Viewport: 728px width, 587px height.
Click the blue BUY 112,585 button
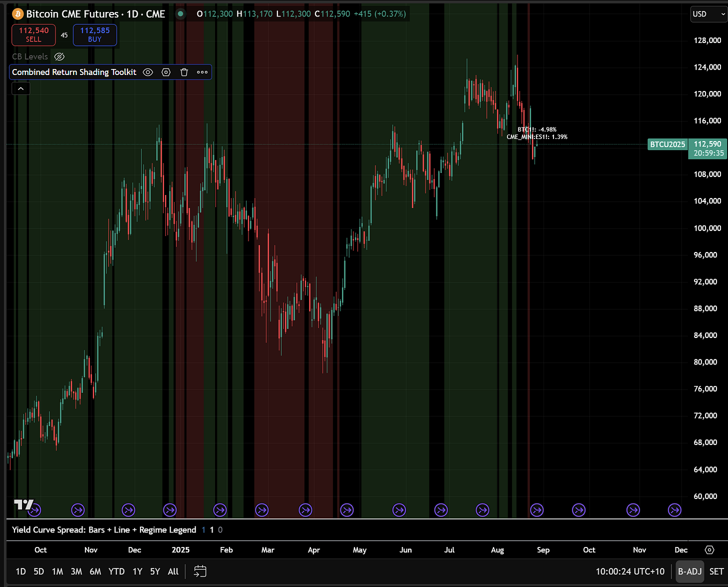(x=95, y=34)
